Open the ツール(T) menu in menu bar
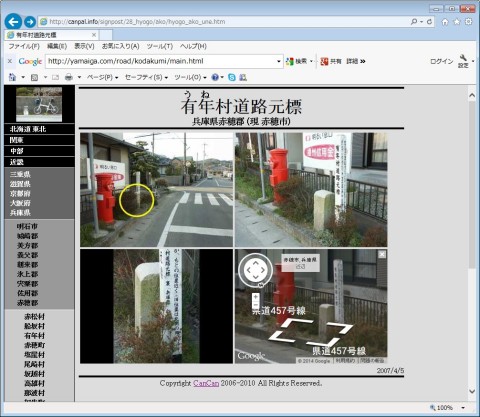The image size is (480, 417). pos(160,46)
